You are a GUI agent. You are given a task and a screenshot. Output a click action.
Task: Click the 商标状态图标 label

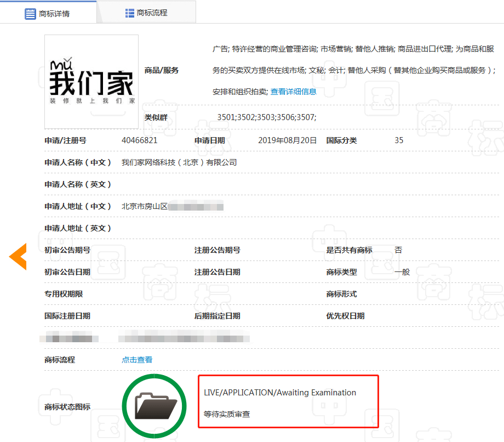click(x=67, y=406)
